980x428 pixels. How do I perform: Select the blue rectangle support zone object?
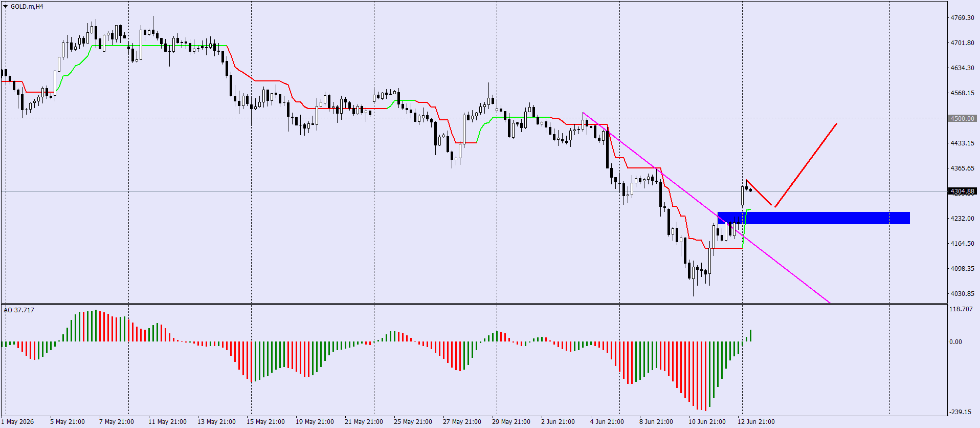coord(814,218)
